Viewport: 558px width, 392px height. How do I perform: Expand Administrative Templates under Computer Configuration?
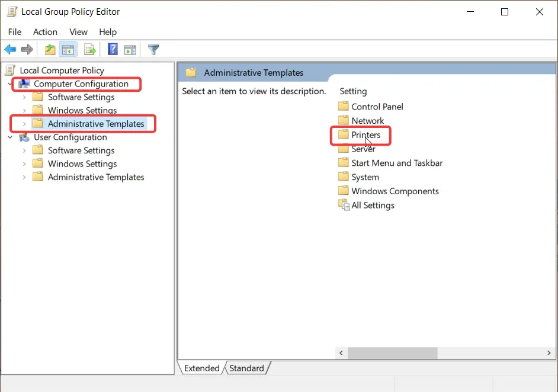click(x=24, y=124)
